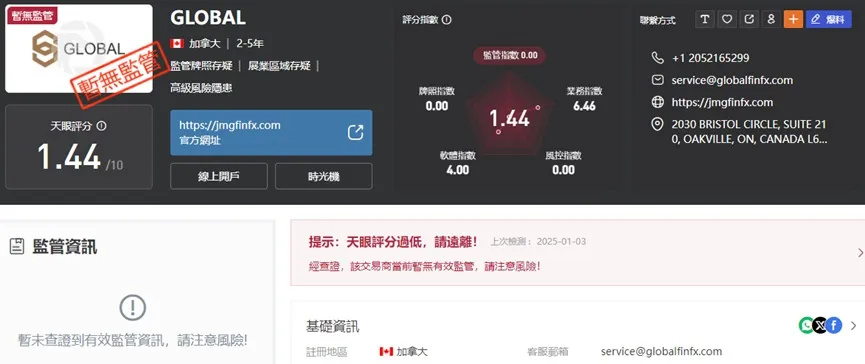The image size is (865, 364).
Task: Click the location pin icon beside address
Action: (x=657, y=125)
